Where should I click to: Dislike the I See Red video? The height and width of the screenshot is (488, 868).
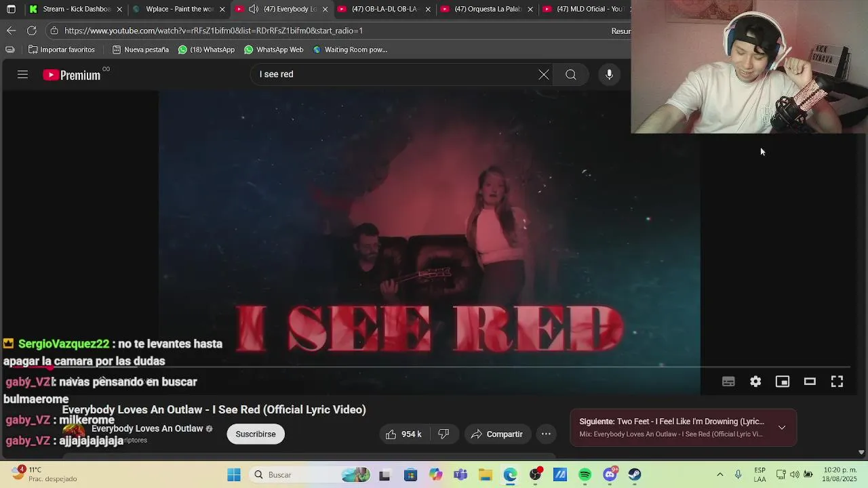pyautogui.click(x=443, y=434)
